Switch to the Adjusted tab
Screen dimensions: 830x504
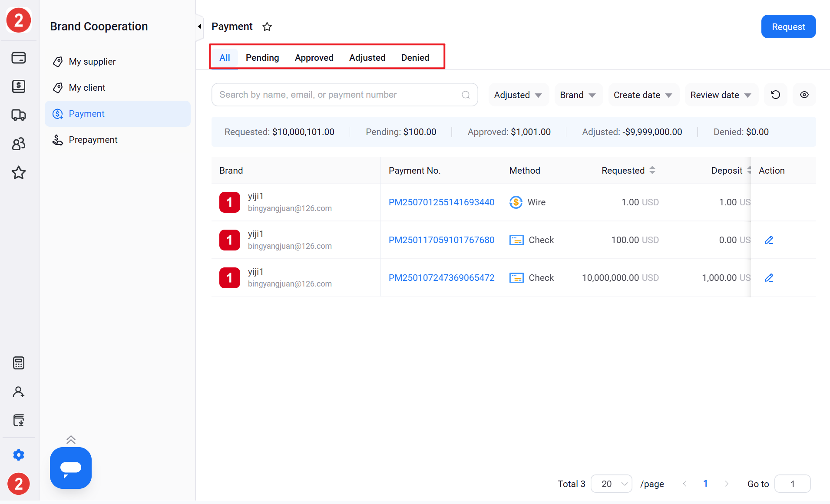coord(367,57)
